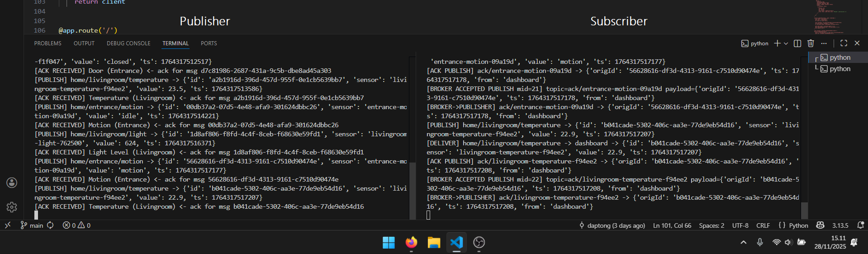Click the python terminal label in panel toolbar
Viewport: 868px width, 254px height.
[x=755, y=43]
